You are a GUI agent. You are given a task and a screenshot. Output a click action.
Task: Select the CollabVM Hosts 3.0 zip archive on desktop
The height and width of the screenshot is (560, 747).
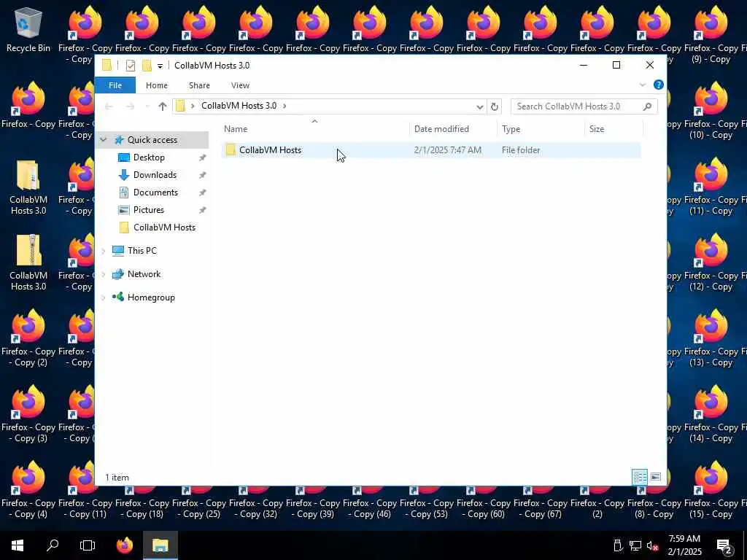point(28,262)
